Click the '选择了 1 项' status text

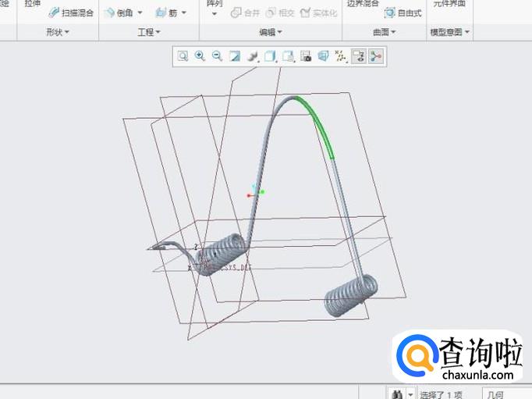tap(441, 394)
